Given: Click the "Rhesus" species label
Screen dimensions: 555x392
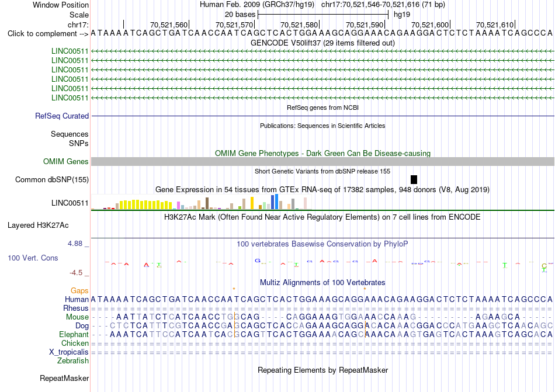Looking at the screenshot, I should click(76, 308).
